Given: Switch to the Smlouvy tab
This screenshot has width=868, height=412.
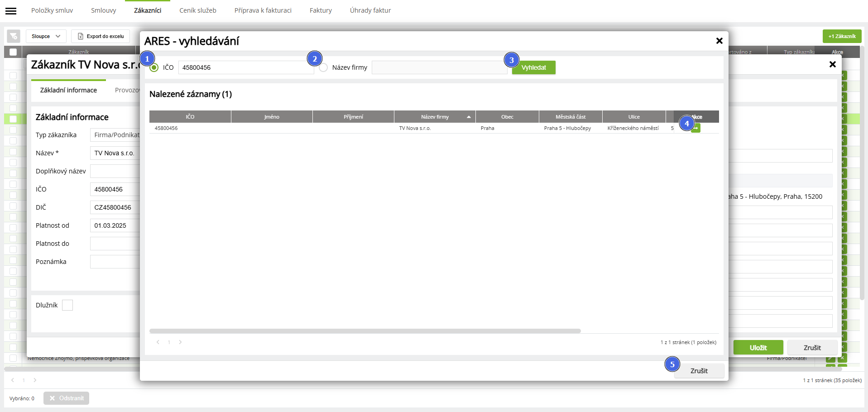Looking at the screenshot, I should click(104, 10).
